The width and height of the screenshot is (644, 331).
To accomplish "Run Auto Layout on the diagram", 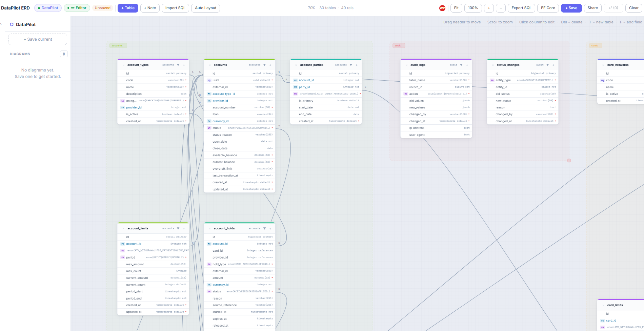I will pos(205,8).
